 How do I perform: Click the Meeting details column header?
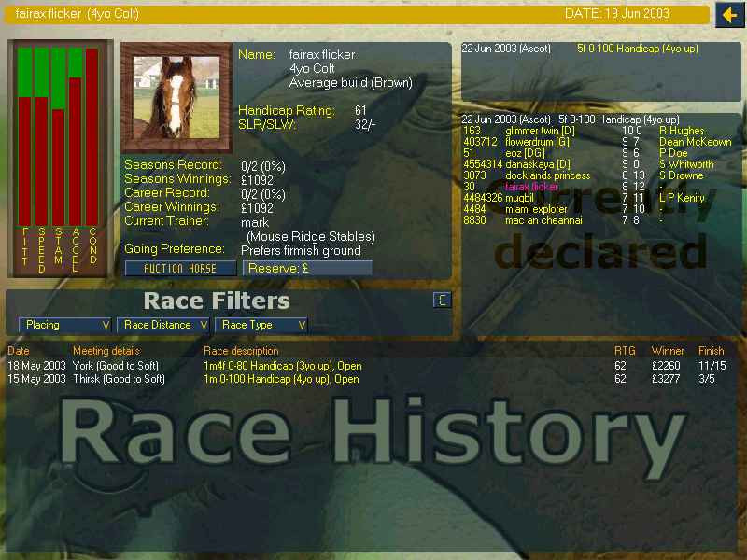click(x=106, y=351)
